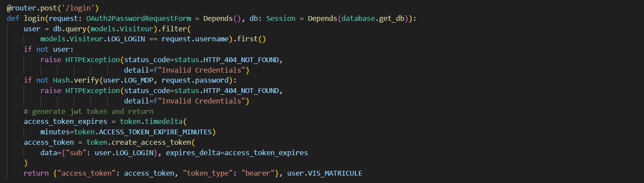Click the 'generate jwt token' comment

[x=89, y=111]
